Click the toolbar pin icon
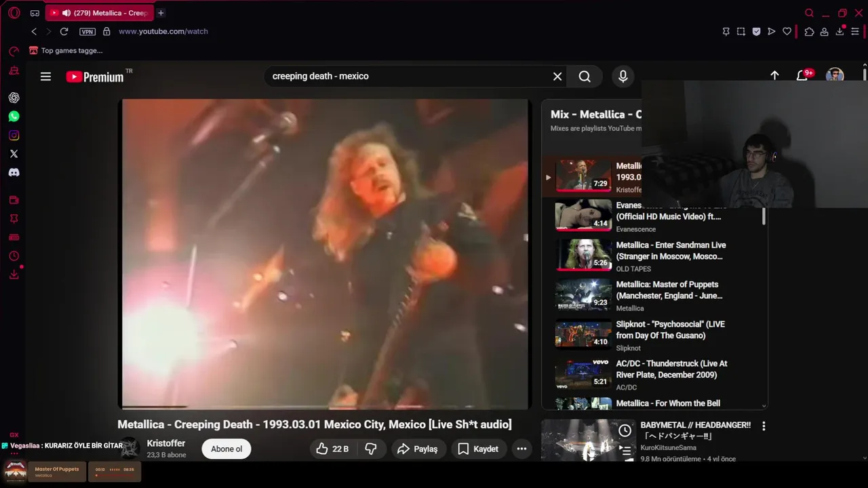Viewport: 868px width, 488px height. [x=726, y=31]
